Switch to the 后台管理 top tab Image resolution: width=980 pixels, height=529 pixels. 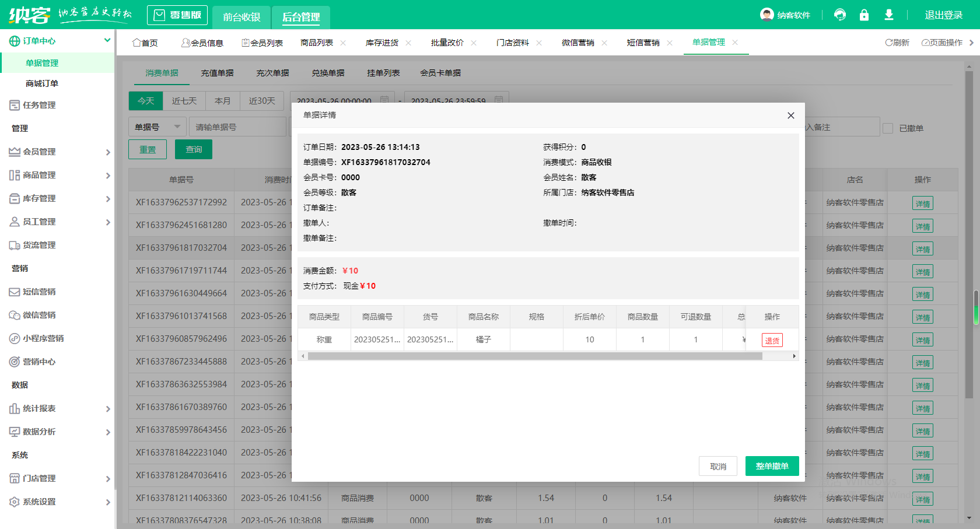point(301,17)
